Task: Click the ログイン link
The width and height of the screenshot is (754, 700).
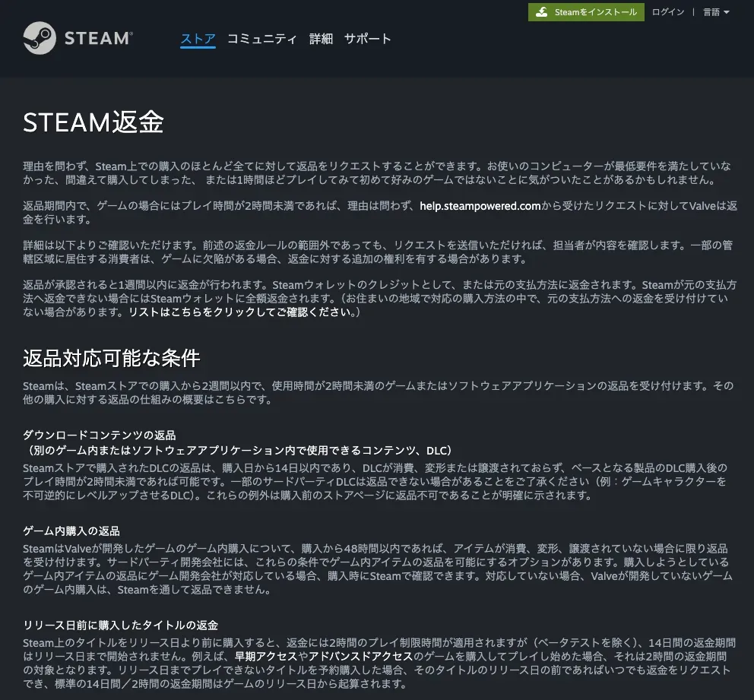Action: point(668,12)
